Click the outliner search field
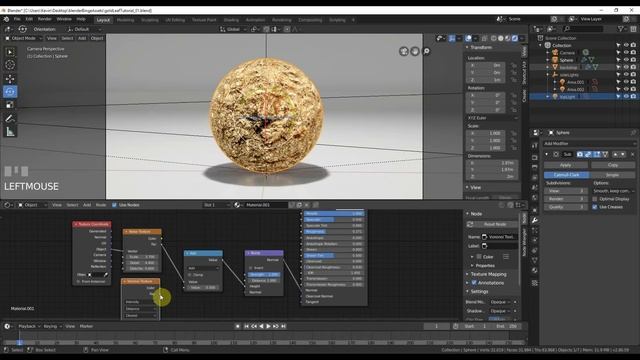Screen dimensions: 640x360 pos(583,29)
